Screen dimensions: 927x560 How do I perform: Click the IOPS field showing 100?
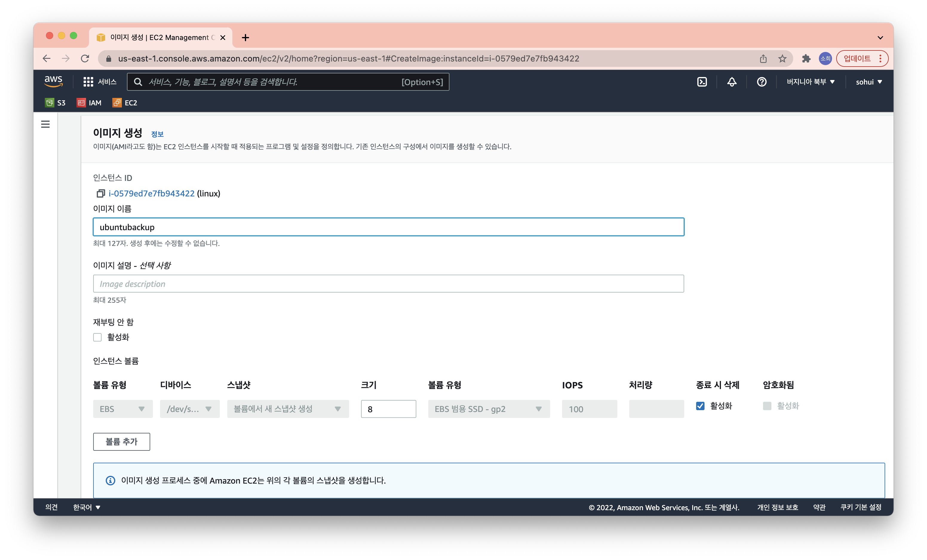click(589, 409)
